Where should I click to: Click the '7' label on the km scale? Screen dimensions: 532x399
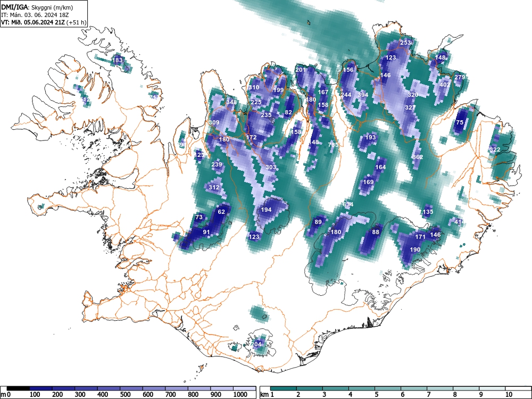[x=428, y=395]
